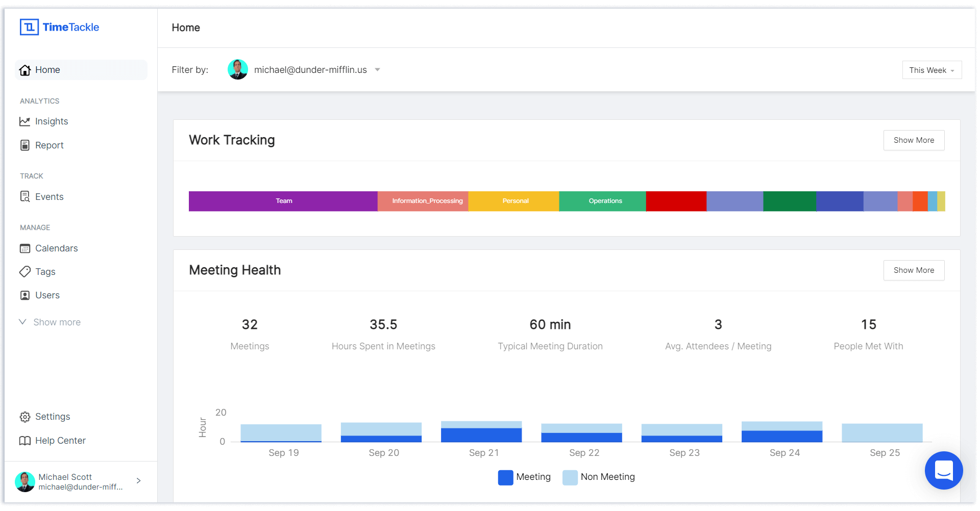This screenshot has width=980, height=511.
Task: Select the Home icon in sidebar
Action: pyautogui.click(x=24, y=70)
